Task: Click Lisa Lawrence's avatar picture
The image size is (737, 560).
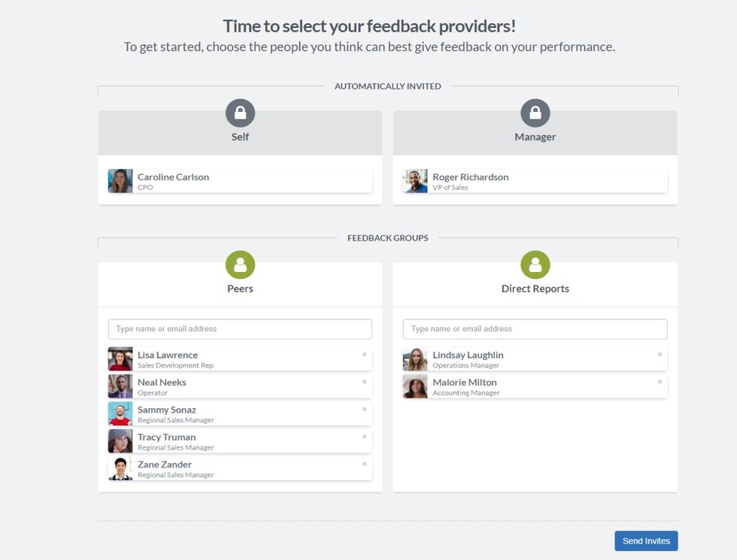Action: coord(120,359)
